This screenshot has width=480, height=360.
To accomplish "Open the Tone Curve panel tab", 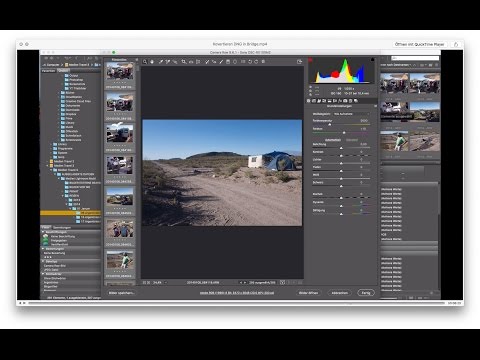I will pos(314,101).
